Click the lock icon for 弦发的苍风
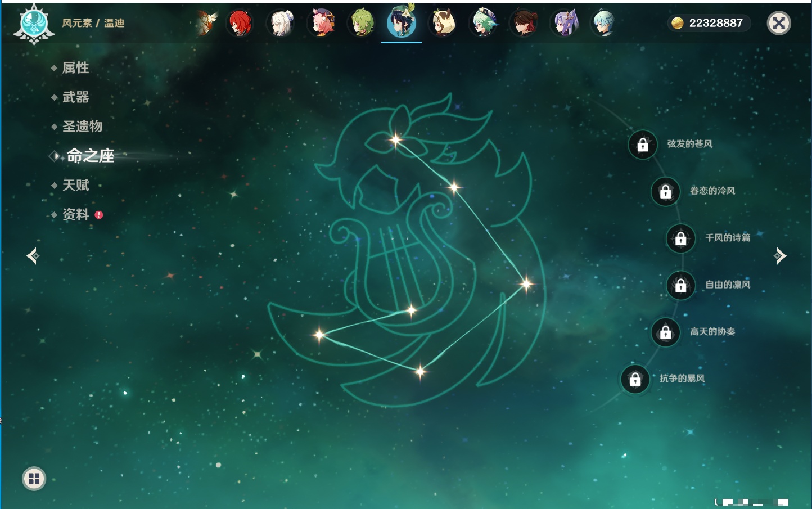This screenshot has width=812, height=509. pyautogui.click(x=643, y=145)
